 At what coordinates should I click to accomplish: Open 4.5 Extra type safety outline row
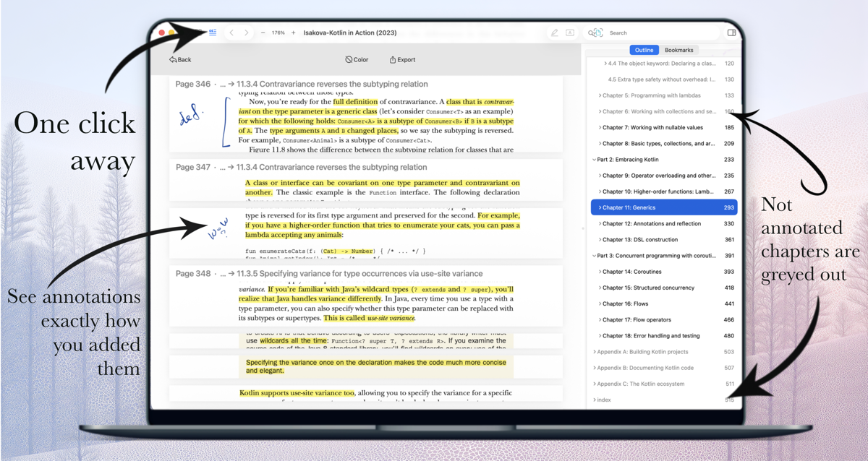pyautogui.click(x=664, y=79)
